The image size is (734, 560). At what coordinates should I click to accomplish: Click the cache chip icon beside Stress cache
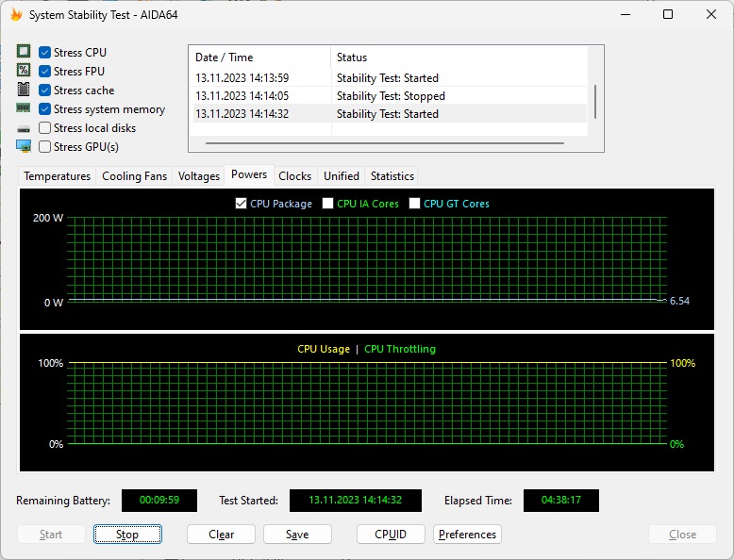(24, 89)
